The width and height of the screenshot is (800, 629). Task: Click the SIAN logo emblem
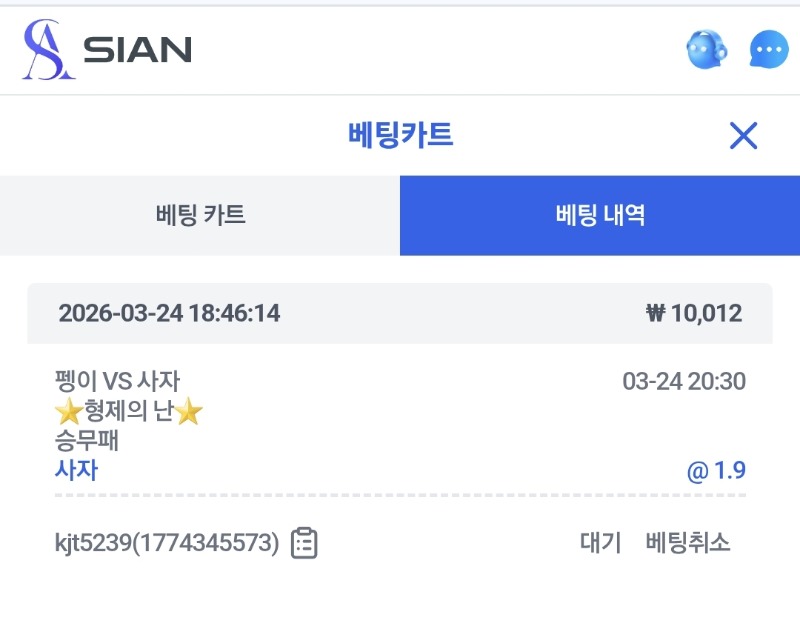click(x=48, y=50)
